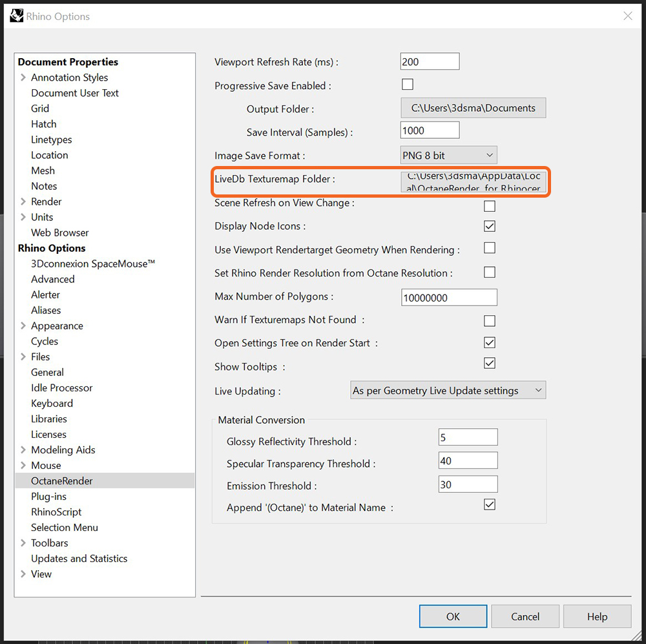This screenshot has height=644, width=646.
Task: Open 3Dconnexion SpaceMouse options
Action: 92,264
